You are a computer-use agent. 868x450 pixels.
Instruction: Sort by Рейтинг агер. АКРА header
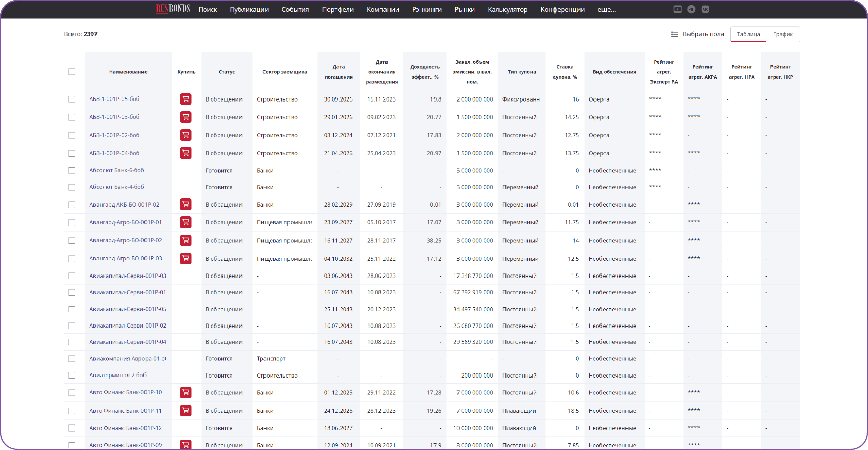point(703,72)
